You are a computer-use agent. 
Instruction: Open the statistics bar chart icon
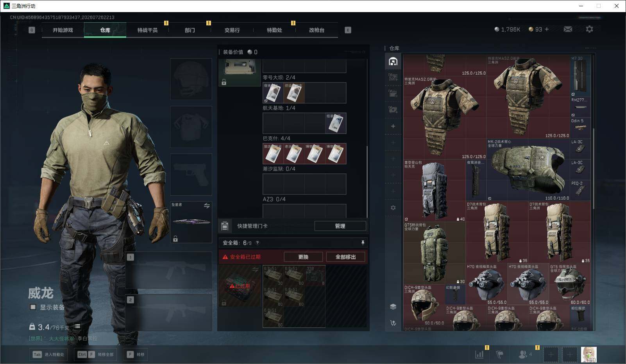click(479, 354)
